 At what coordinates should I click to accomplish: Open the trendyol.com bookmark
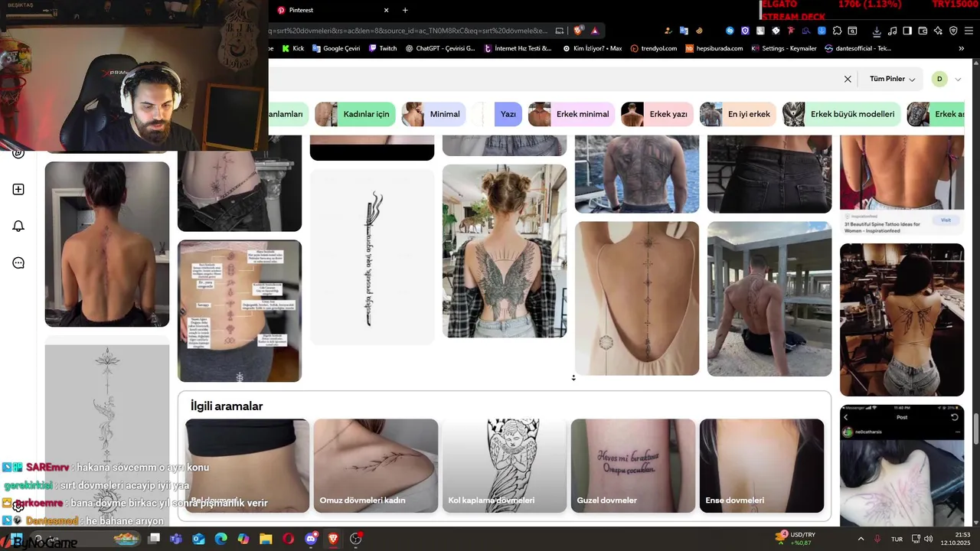pos(654,48)
